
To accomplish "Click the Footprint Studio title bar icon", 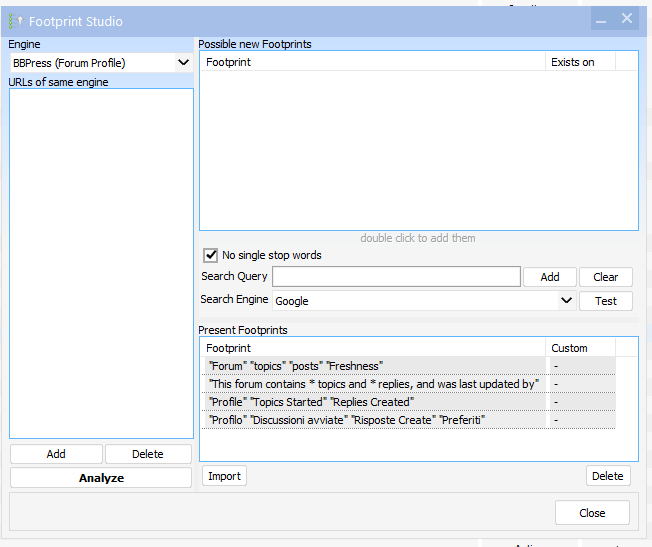I will pos(16,21).
